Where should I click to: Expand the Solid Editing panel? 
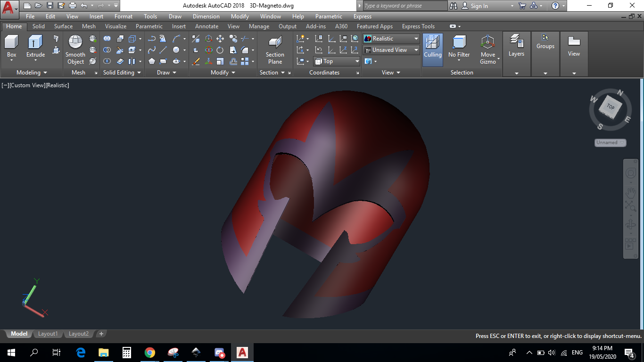[x=123, y=73]
